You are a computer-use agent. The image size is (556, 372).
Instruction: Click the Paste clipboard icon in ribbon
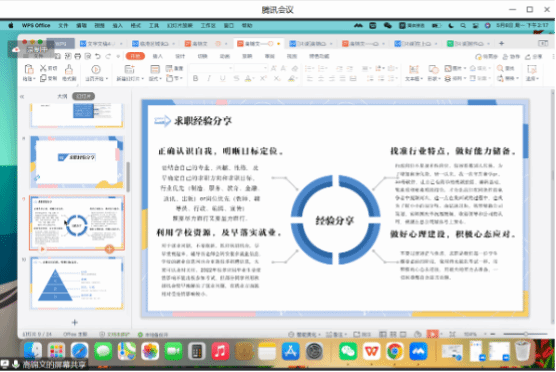(29, 69)
